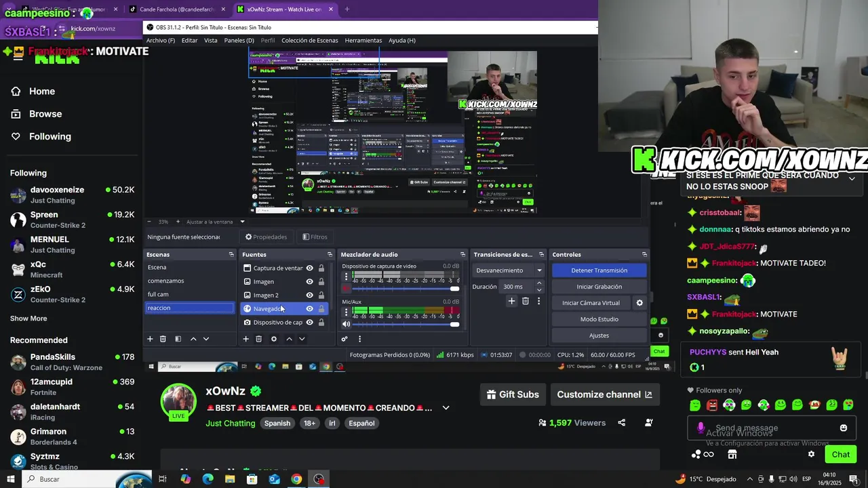Unmute Dispositivo de captura de video audio

point(347,289)
